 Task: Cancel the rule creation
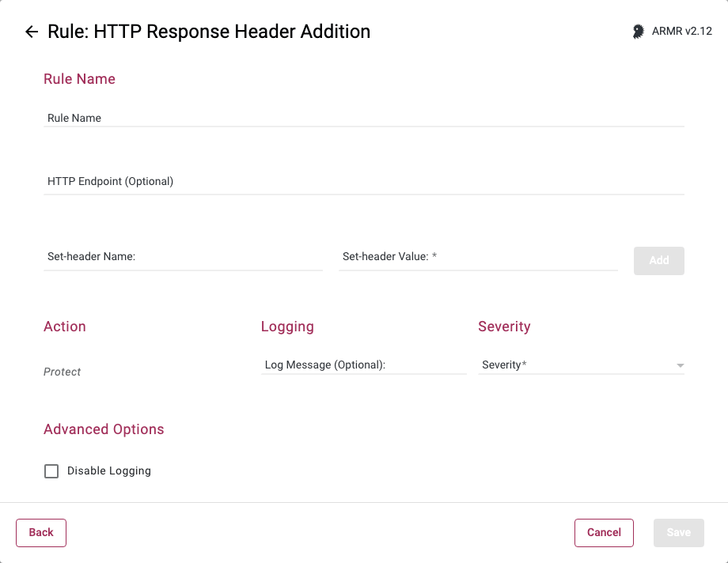coord(604,533)
